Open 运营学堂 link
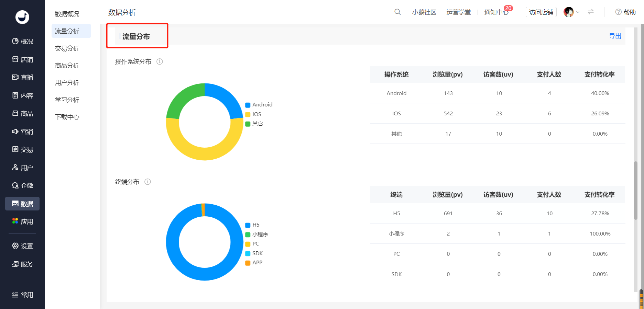The width and height of the screenshot is (644, 309). pyautogui.click(x=458, y=12)
